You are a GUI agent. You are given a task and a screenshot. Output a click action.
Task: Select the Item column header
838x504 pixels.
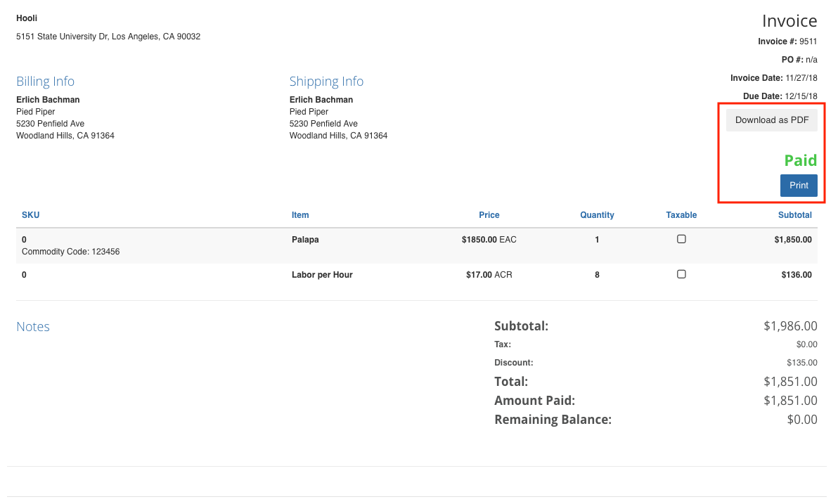(x=300, y=215)
